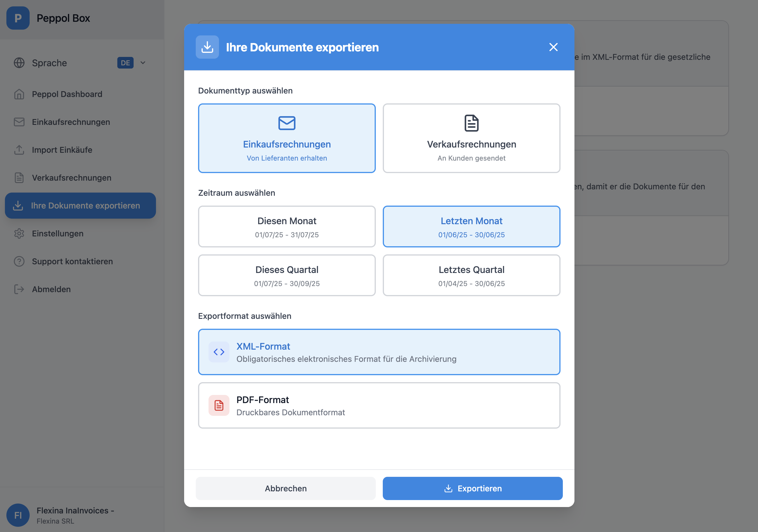Click the Dokumenttyp auswählen heading
The height and width of the screenshot is (532, 758).
click(x=245, y=91)
